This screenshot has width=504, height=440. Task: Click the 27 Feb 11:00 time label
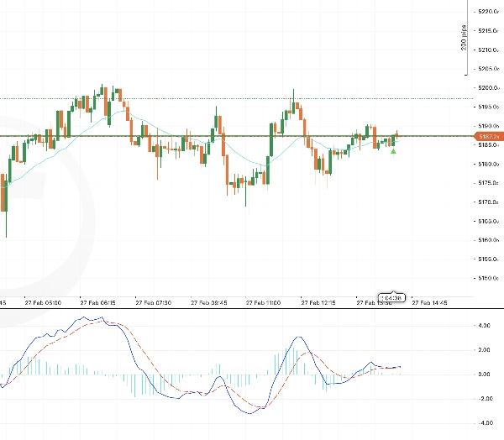pos(263,303)
